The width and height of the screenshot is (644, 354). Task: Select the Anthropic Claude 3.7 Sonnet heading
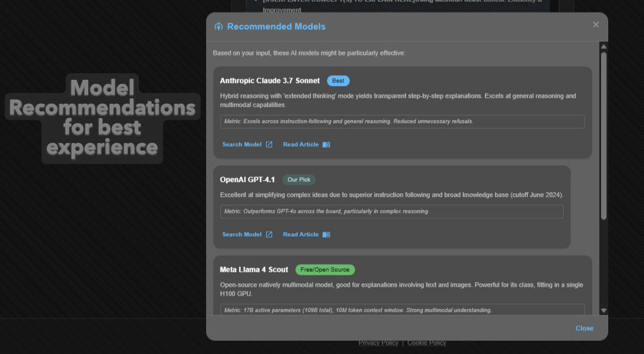pyautogui.click(x=269, y=81)
